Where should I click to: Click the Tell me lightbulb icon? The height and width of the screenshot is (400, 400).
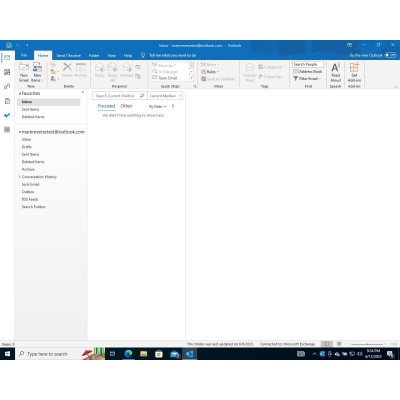[x=143, y=55]
